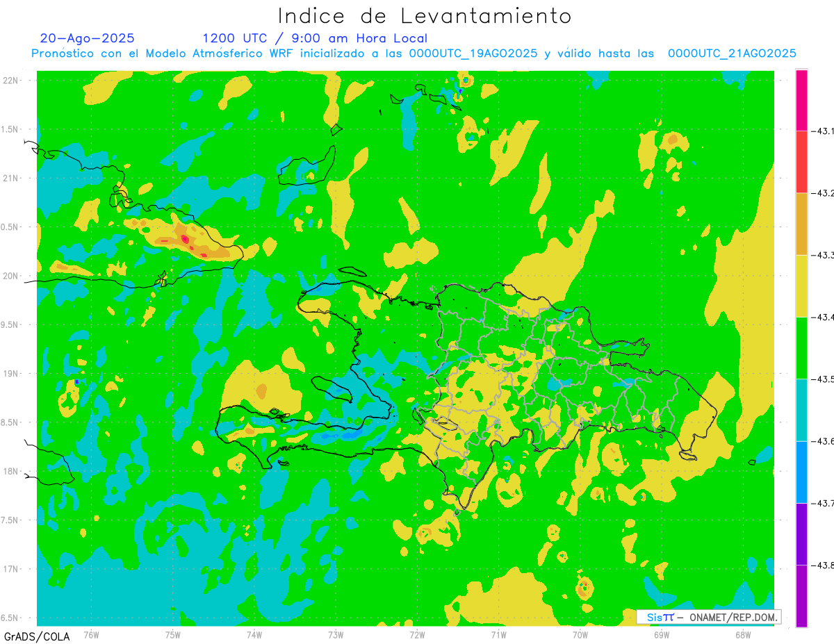
Task: Click the '18N' latitude axis label
Action: 11,471
